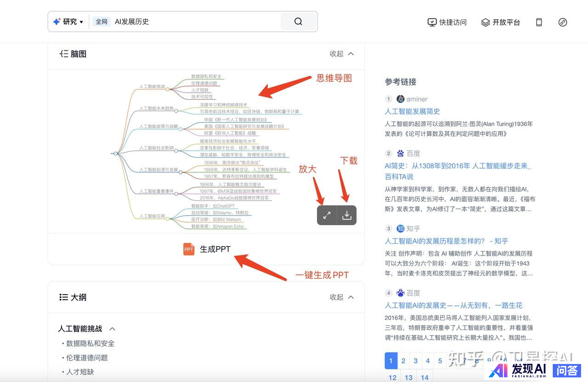Image resolution: width=588 pixels, height=382 pixels.
Task: Select page 1 in pagination
Action: [391, 361]
